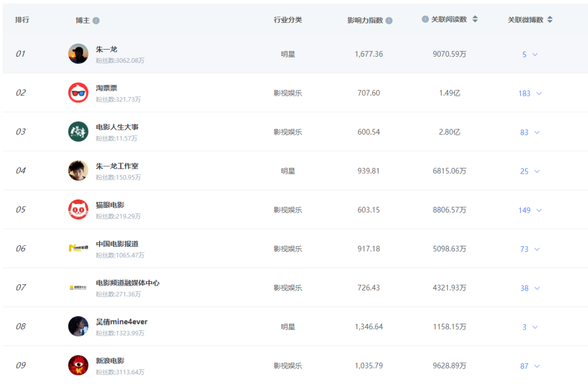This screenshot has height=388, width=588.
Task: Sort the 关联微博数 column ascending
Action: coord(550,17)
